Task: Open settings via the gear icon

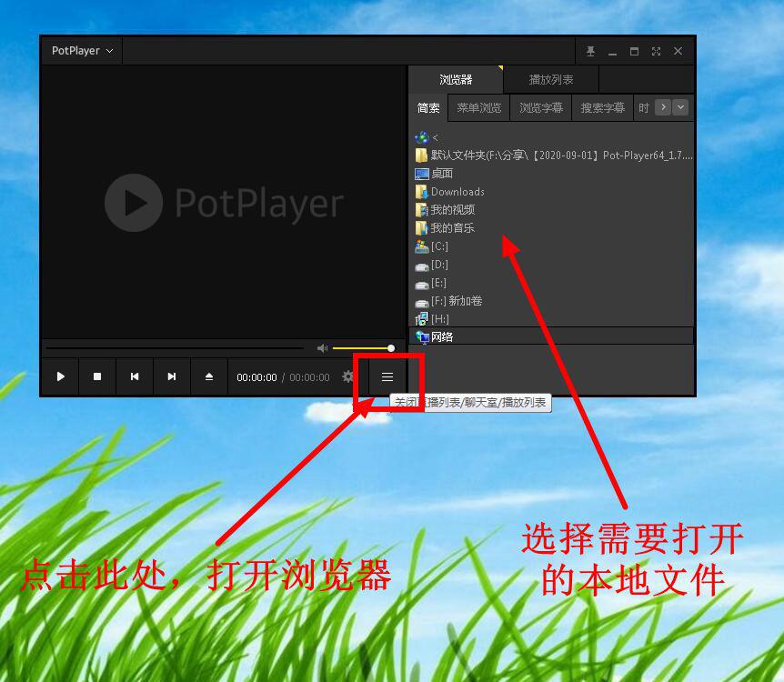Action: pyautogui.click(x=347, y=376)
